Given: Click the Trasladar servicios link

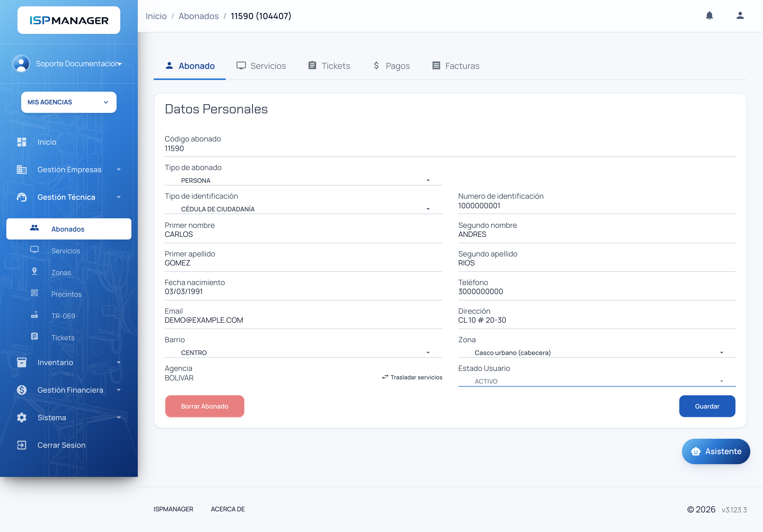Looking at the screenshot, I should click(412, 377).
